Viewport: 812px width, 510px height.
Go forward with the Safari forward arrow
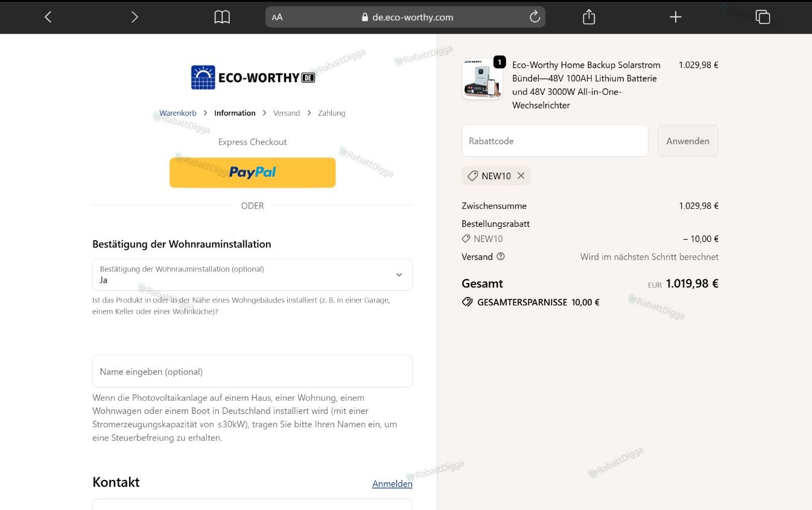coord(135,17)
